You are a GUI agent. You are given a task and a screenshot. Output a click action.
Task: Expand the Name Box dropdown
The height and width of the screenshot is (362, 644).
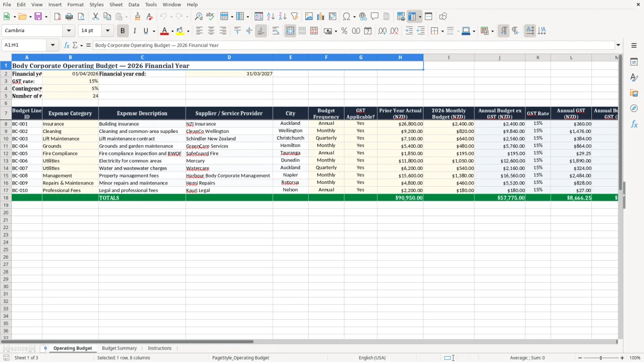pos(53,46)
